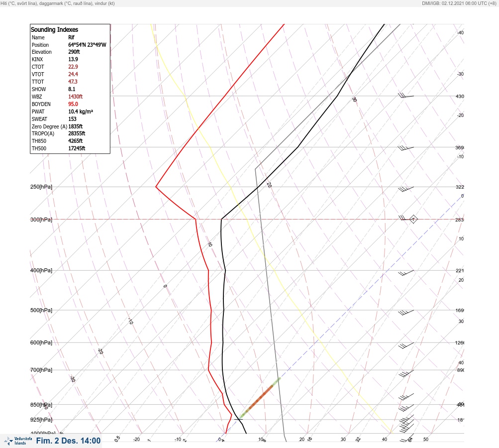Click the red CTOT value '22.9'
The width and height of the screenshot is (499, 448).
tap(73, 67)
